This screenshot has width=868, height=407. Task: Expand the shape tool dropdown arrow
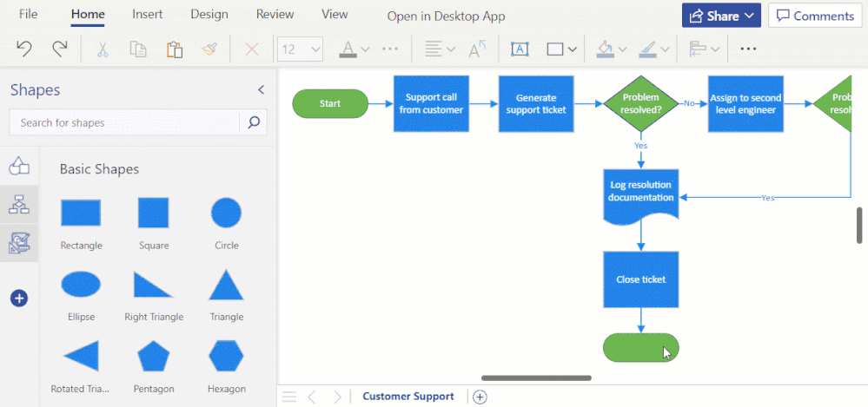[x=573, y=49]
